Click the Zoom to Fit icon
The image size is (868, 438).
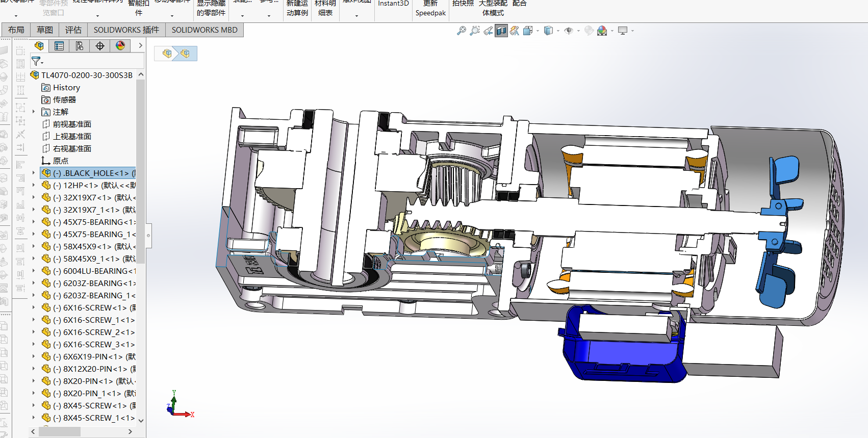click(x=462, y=31)
